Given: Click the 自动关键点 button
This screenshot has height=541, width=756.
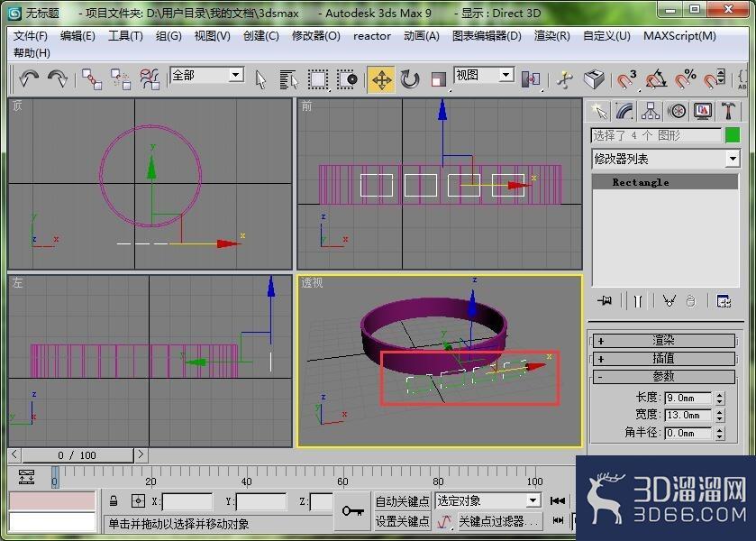Looking at the screenshot, I should point(402,501).
